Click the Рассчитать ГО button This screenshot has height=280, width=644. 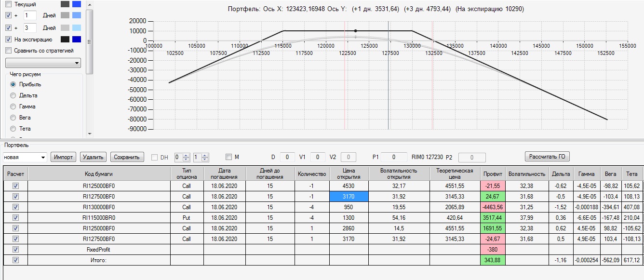click(547, 157)
